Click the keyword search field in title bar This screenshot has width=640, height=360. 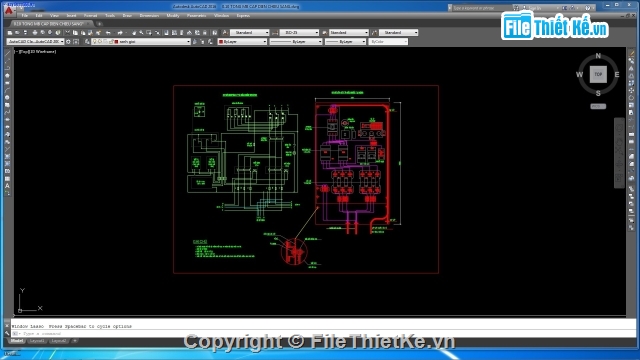coord(482,8)
